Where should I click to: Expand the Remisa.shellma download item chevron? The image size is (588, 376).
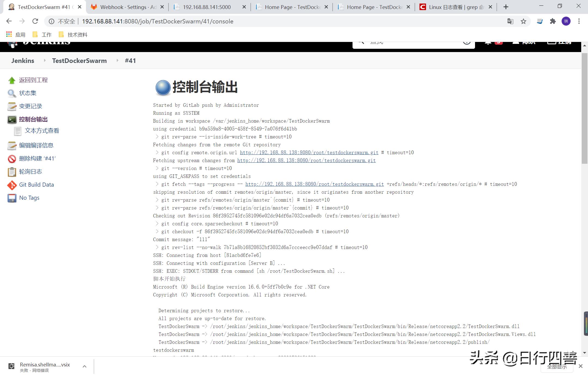click(84, 366)
